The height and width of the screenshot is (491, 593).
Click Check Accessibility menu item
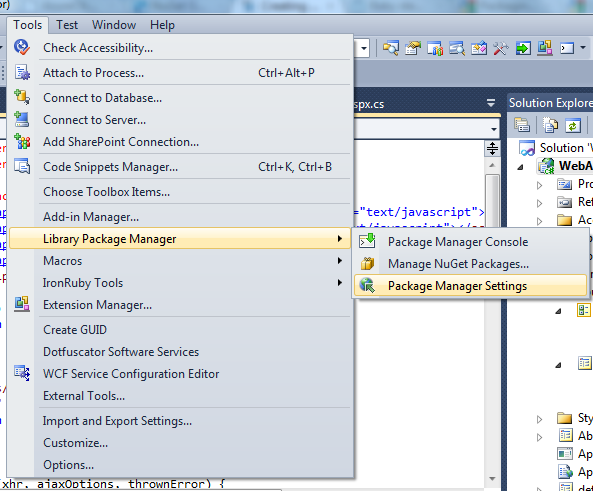pyautogui.click(x=180, y=48)
